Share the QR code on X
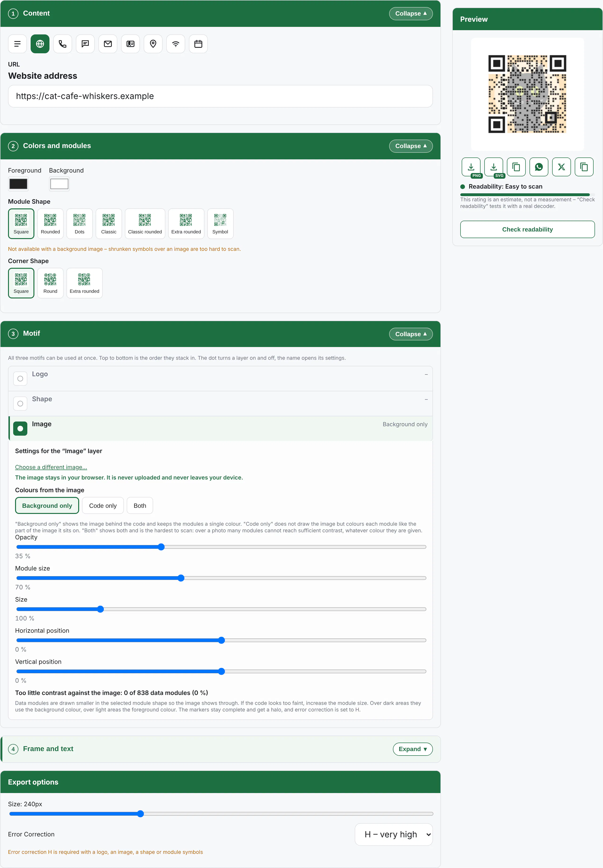 (562, 167)
